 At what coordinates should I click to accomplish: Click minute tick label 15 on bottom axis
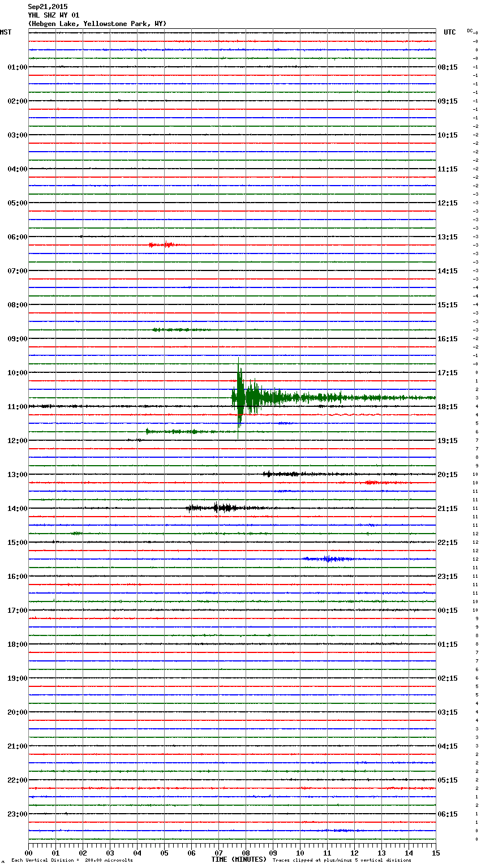click(x=436, y=853)
